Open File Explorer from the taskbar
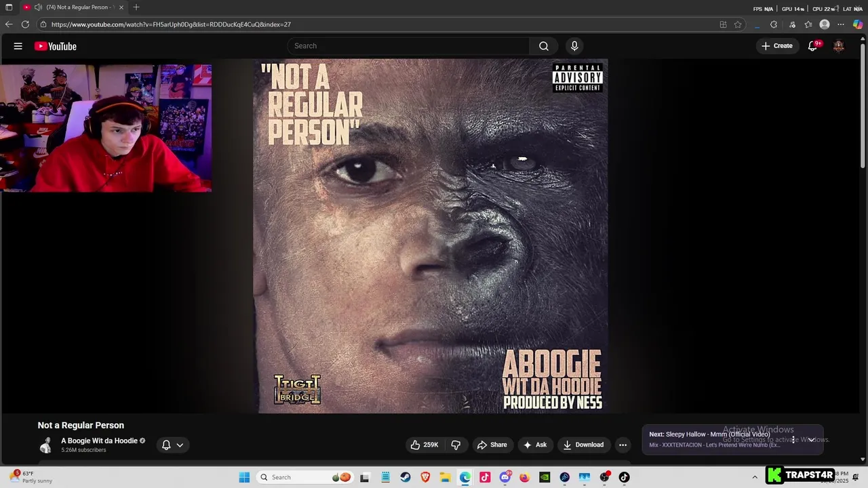The image size is (868, 488). pos(445,477)
